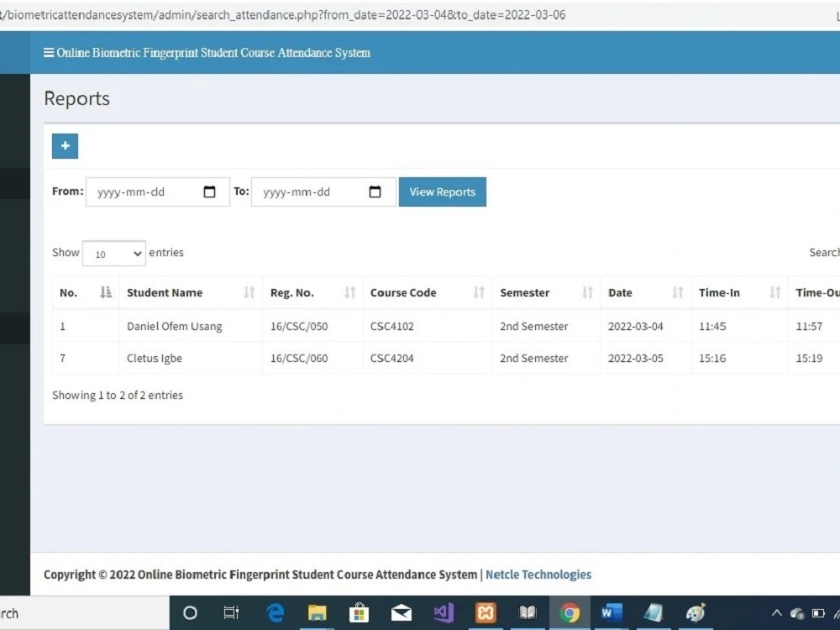Expand the sidebar navigation menu
Image resolution: width=840 pixels, height=630 pixels.
pos(48,52)
